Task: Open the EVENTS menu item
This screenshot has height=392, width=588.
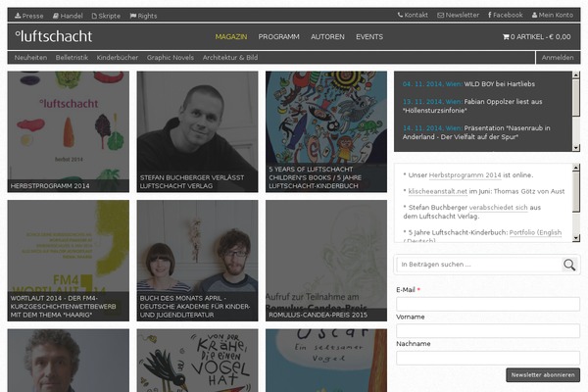Action: 369,37
